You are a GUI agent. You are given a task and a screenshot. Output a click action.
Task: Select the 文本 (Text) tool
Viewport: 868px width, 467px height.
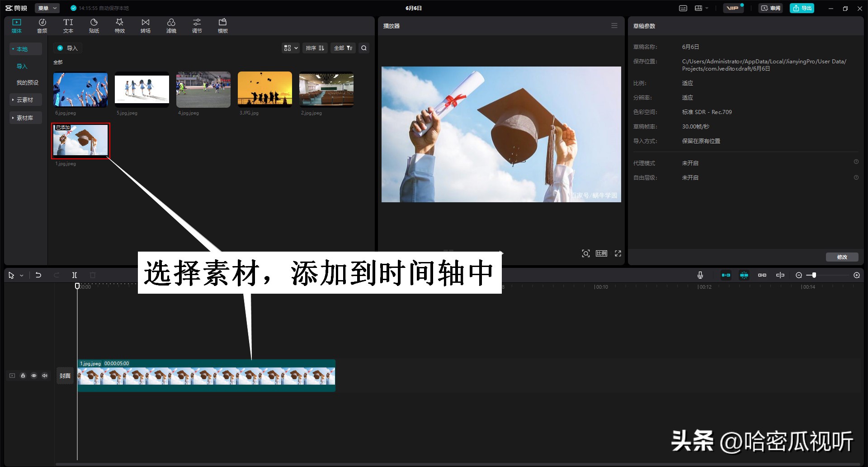coord(68,25)
